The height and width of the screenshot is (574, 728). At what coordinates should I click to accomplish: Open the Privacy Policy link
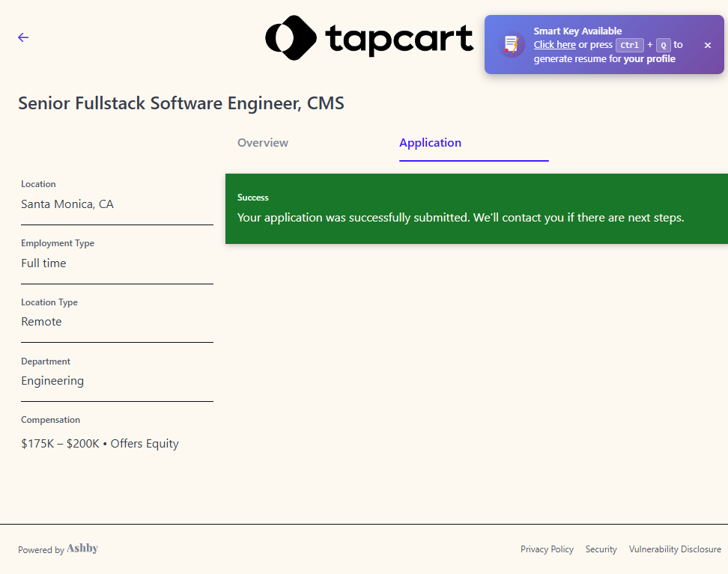click(547, 549)
